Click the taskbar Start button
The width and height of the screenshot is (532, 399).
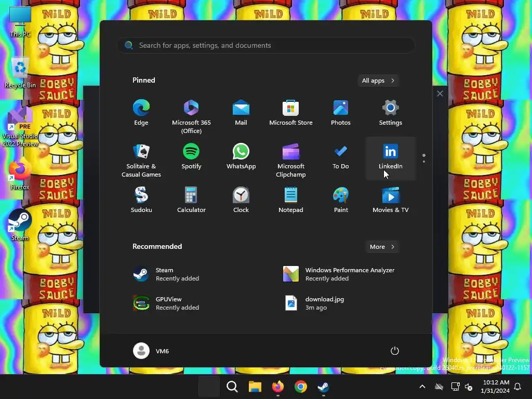pos(209,387)
